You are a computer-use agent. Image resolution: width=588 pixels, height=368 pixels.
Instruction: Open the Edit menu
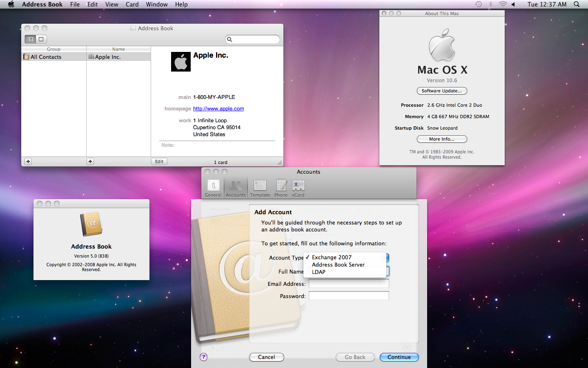coord(93,4)
